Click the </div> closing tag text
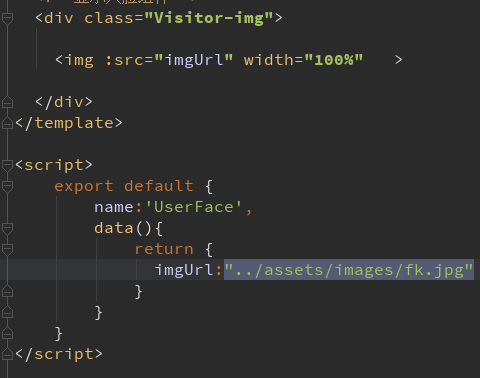The height and width of the screenshot is (378, 480). (x=64, y=102)
